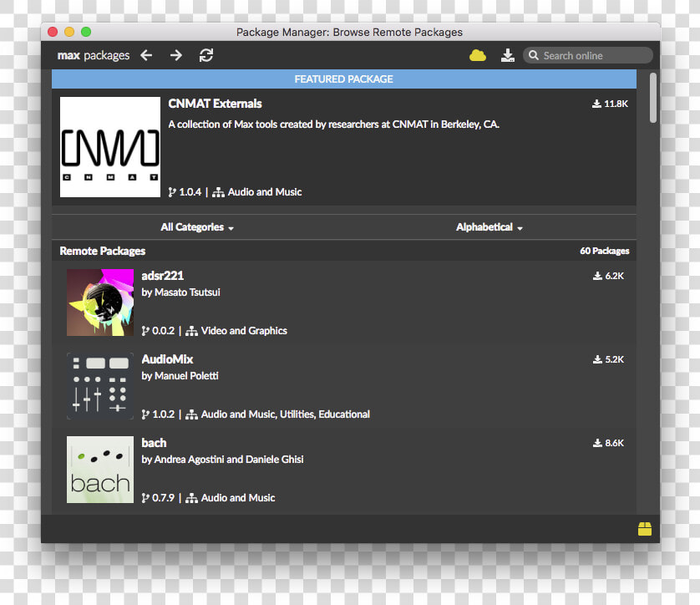The width and height of the screenshot is (700, 605).
Task: Show installed packages via download tray icon
Action: pos(508,55)
